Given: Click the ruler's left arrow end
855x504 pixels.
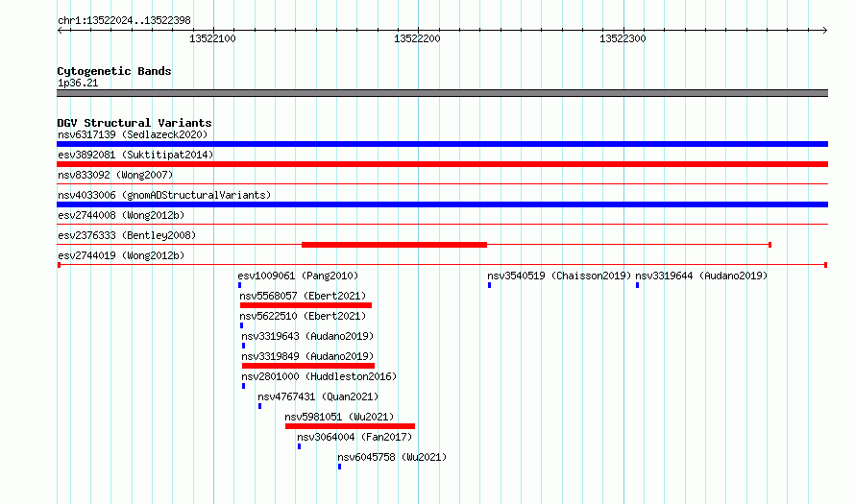Looking at the screenshot, I should click(x=60, y=30).
